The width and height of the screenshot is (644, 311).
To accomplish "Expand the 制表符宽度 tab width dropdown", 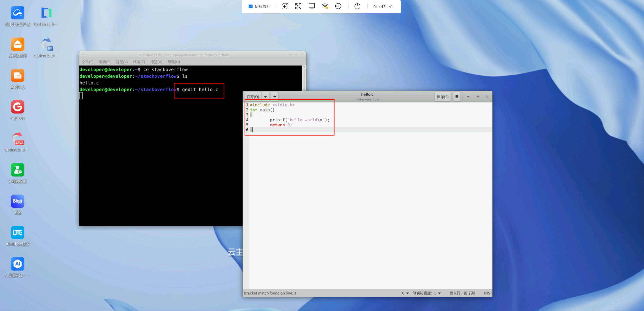I will click(x=427, y=293).
